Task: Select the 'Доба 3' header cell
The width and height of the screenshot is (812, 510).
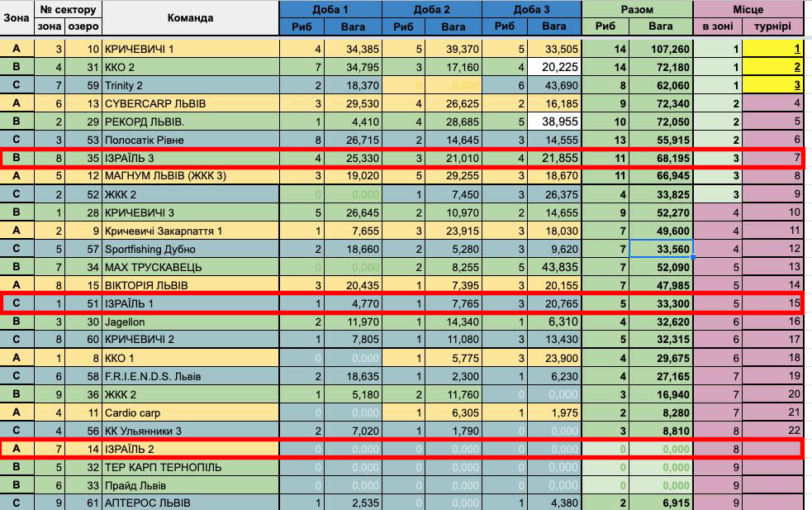Action: point(531,9)
